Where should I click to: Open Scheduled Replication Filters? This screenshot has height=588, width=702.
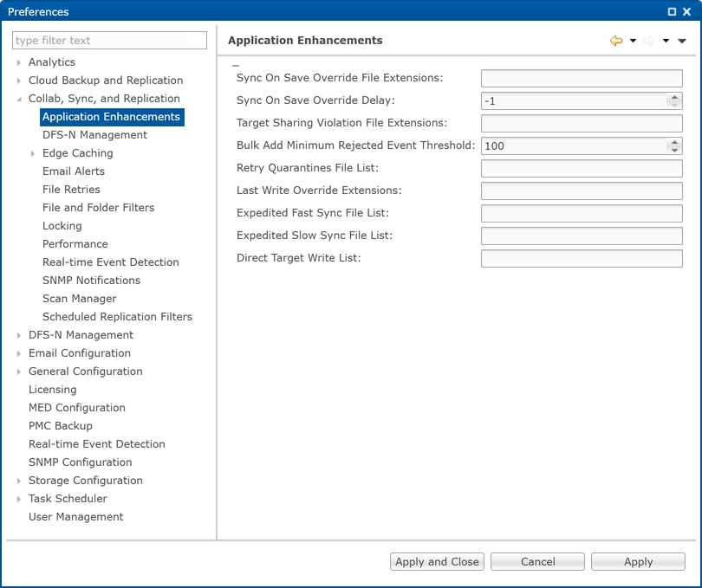(117, 317)
